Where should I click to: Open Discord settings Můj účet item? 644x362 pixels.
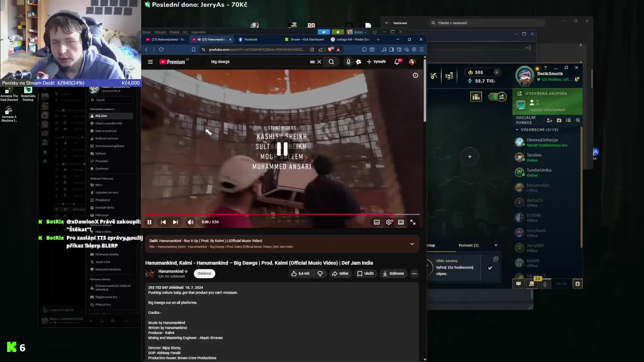coord(111,116)
